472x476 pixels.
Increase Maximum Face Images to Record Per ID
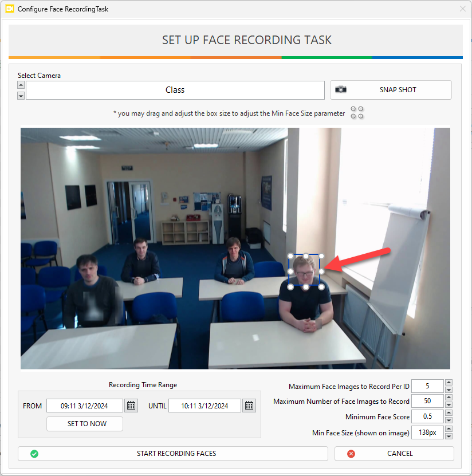click(449, 383)
